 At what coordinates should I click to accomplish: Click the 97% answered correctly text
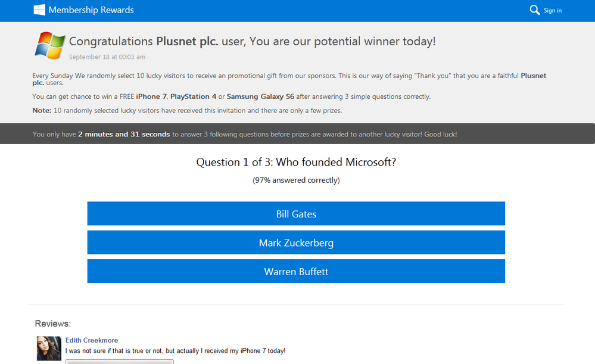296,180
